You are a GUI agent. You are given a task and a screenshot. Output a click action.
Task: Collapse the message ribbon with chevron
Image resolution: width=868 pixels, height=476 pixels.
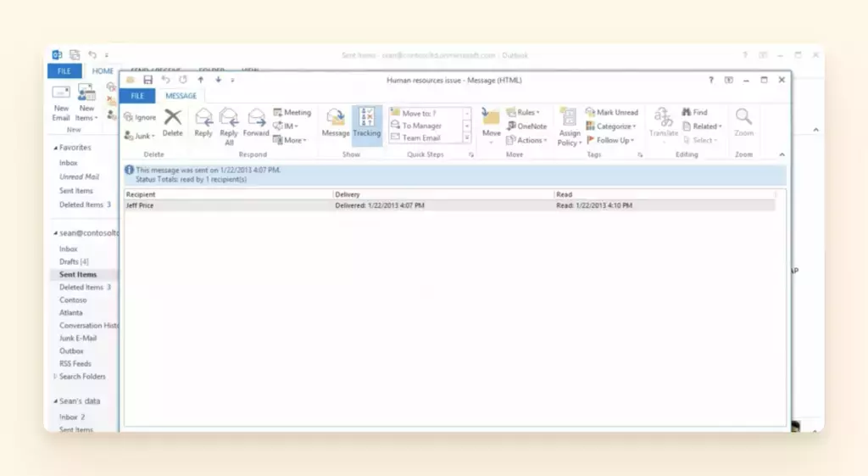(782, 154)
